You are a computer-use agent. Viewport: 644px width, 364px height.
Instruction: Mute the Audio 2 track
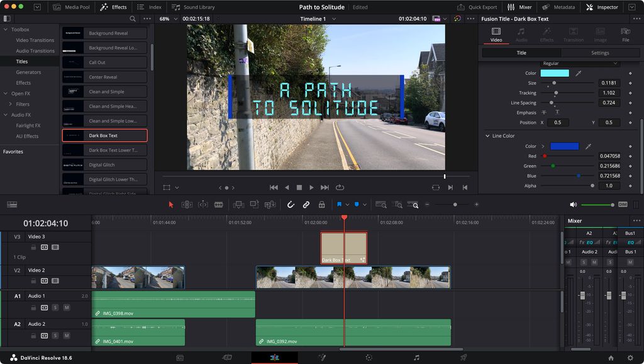[x=67, y=336]
